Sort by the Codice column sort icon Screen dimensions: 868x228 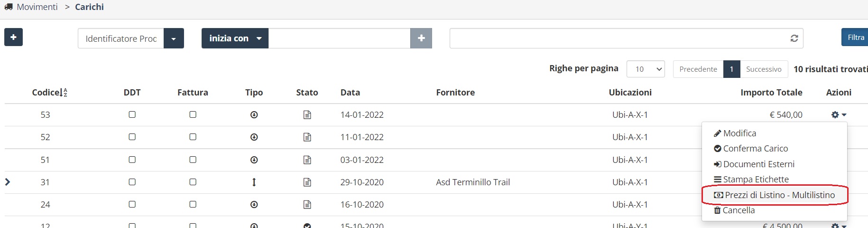click(x=65, y=93)
